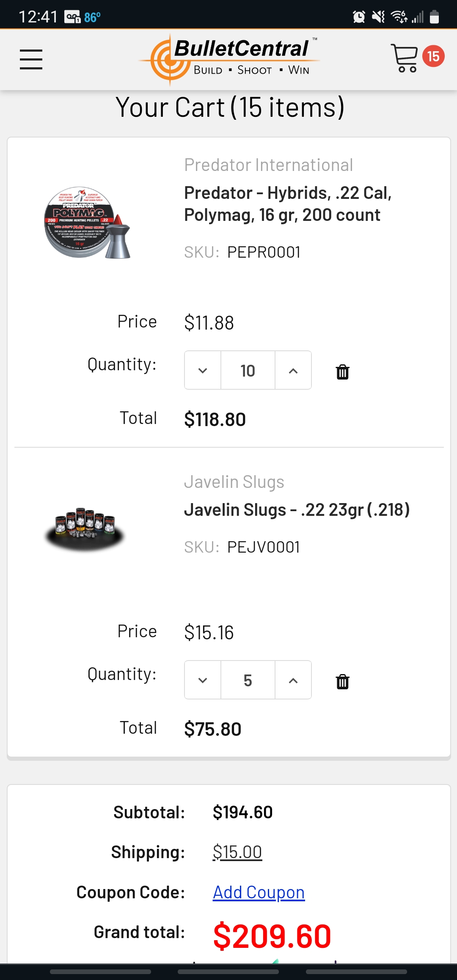Increase Predator Polymag quantity
Screen dimensions: 457x980
click(x=293, y=370)
